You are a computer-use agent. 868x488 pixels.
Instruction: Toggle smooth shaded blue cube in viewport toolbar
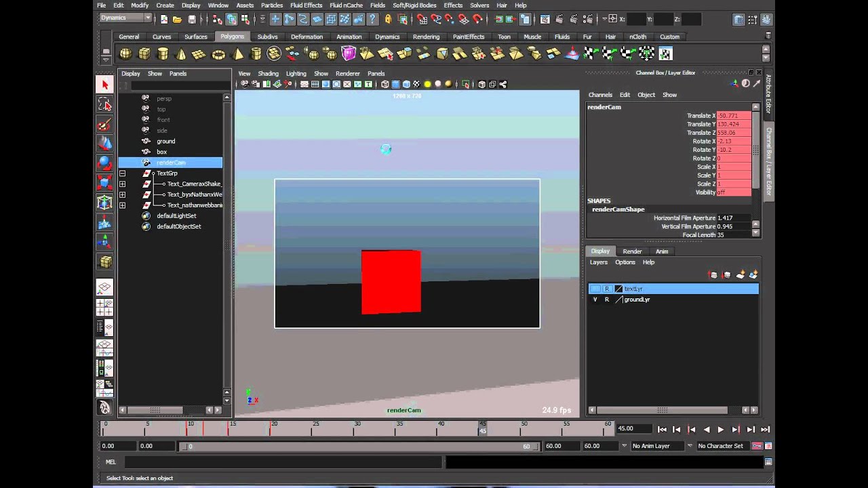396,84
